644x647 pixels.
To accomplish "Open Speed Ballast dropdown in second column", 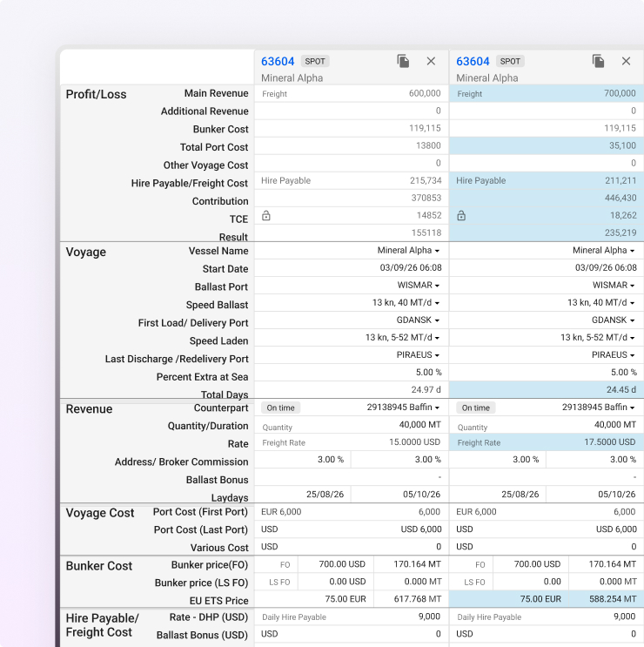I will pos(600,302).
